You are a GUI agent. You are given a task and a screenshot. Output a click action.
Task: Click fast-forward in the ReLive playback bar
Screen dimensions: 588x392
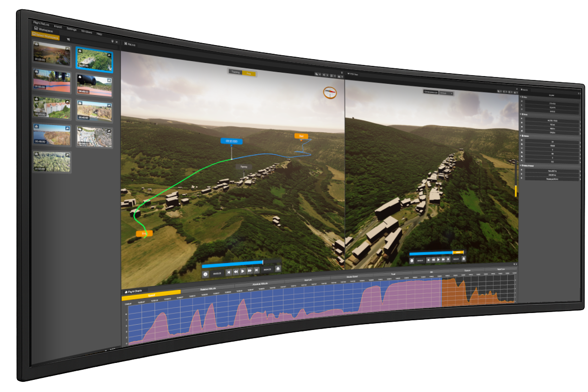(x=249, y=271)
